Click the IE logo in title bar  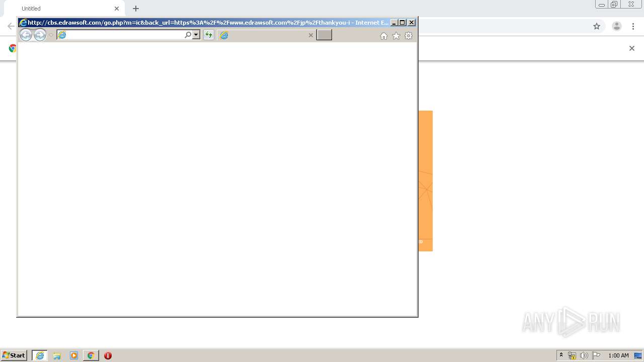point(23,23)
